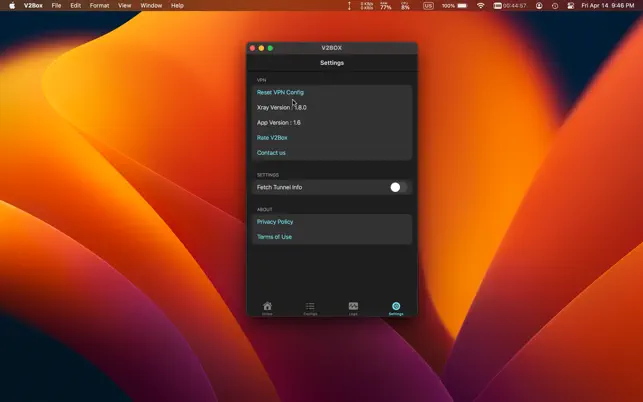
Task: Select the Settings gear tab icon
Action: tap(396, 308)
